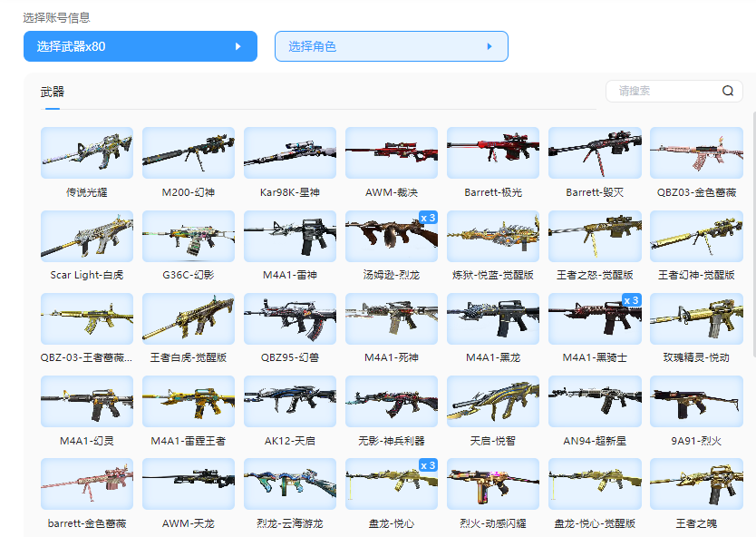Select the 传说光耀 weapon thumbnail
Viewport: 756px width, 537px height.
tap(87, 152)
